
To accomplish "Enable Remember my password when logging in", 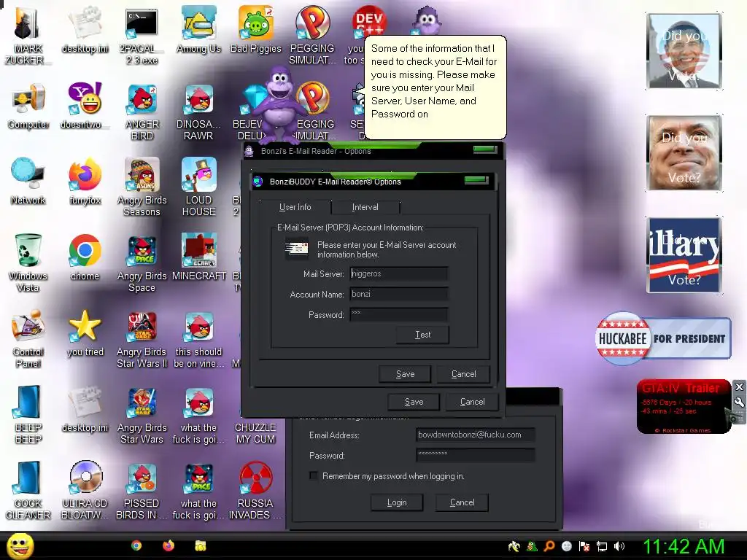I will (314, 475).
